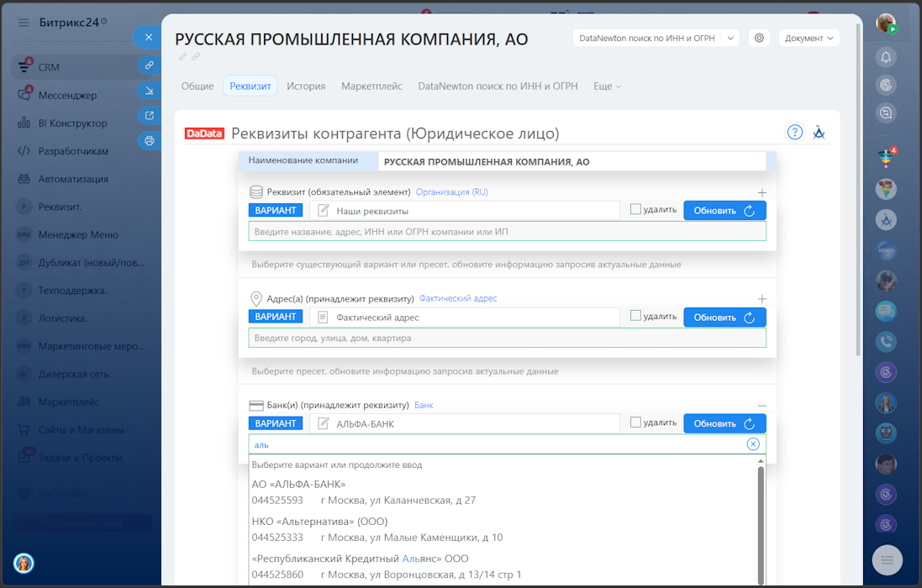This screenshot has height=588, width=922.
Task: Open ВАРИАНТ selector for АЛЬФА-БАНК
Action: coord(275,423)
